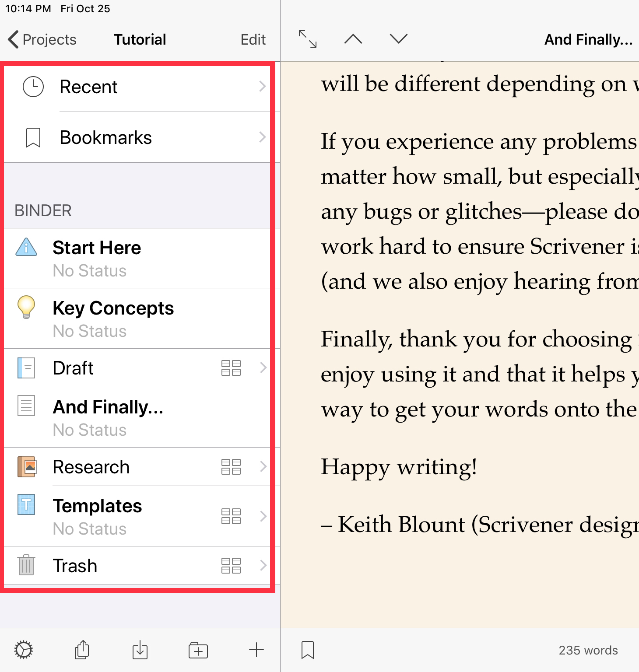Click the Recent clock icon
This screenshot has width=639, height=672.
pos(33,87)
